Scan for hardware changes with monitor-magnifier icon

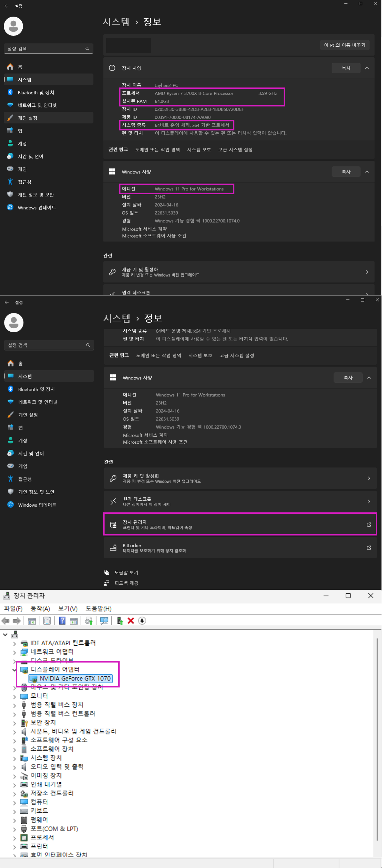pos(105,621)
